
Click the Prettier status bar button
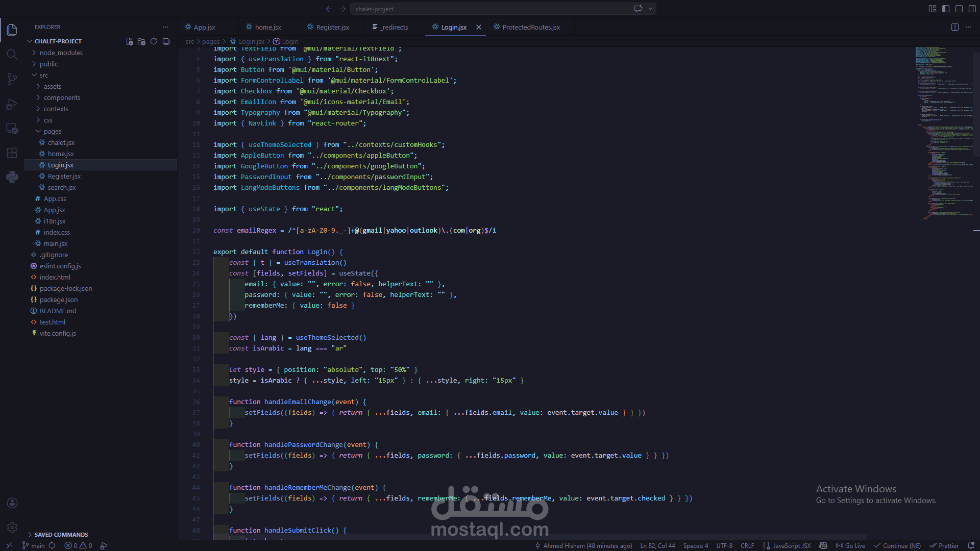pyautogui.click(x=944, y=545)
